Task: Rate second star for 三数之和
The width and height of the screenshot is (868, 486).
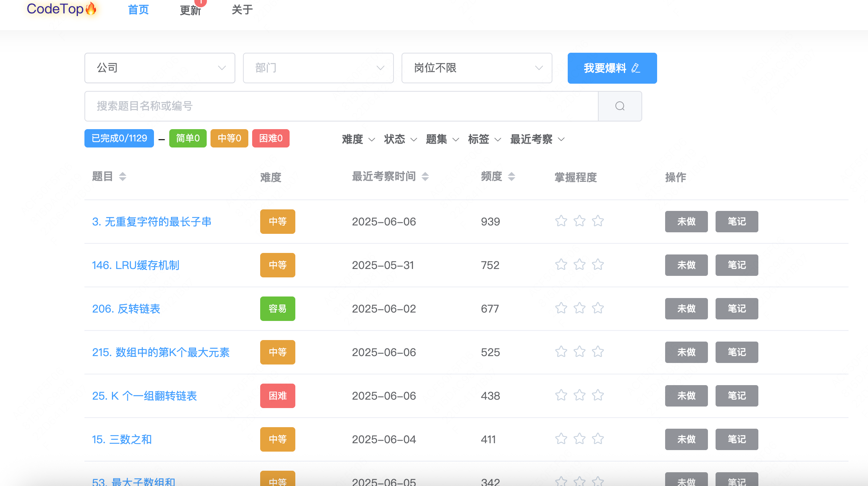Action: tap(580, 439)
